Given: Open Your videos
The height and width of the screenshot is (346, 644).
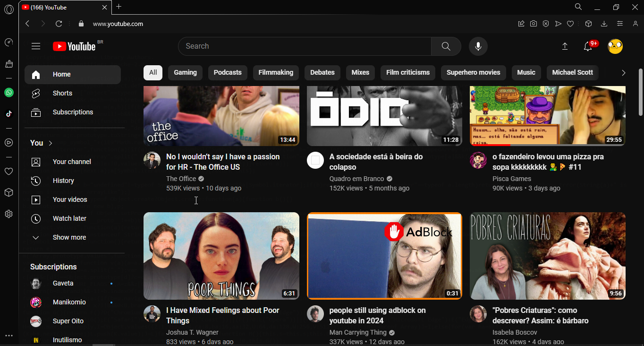Looking at the screenshot, I should click(73, 199).
